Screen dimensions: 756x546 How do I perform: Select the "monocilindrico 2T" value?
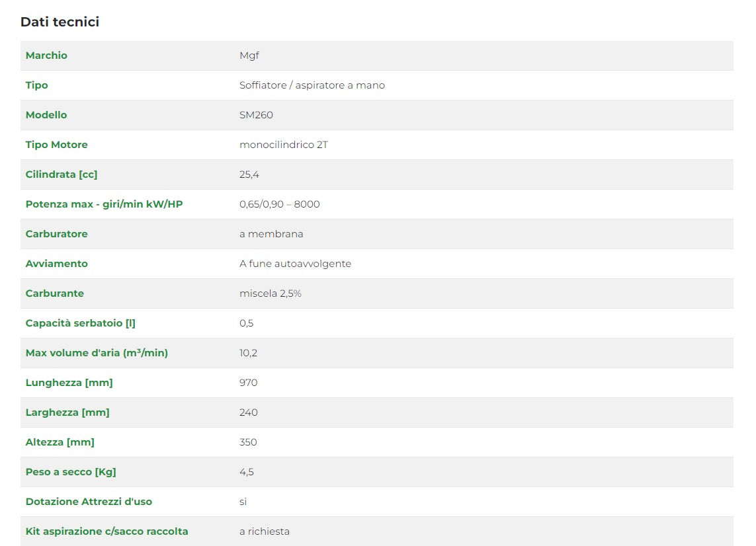tap(283, 145)
